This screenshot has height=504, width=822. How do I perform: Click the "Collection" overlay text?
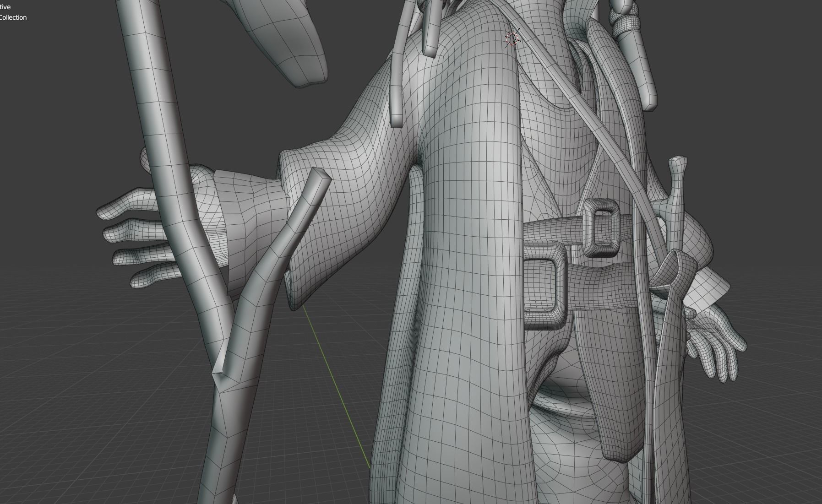pos(13,17)
